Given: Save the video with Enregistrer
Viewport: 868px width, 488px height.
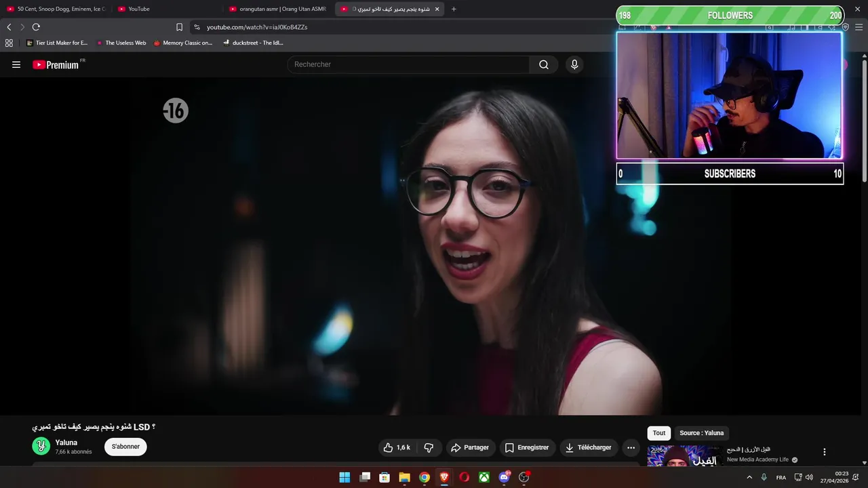Looking at the screenshot, I should coord(527,447).
